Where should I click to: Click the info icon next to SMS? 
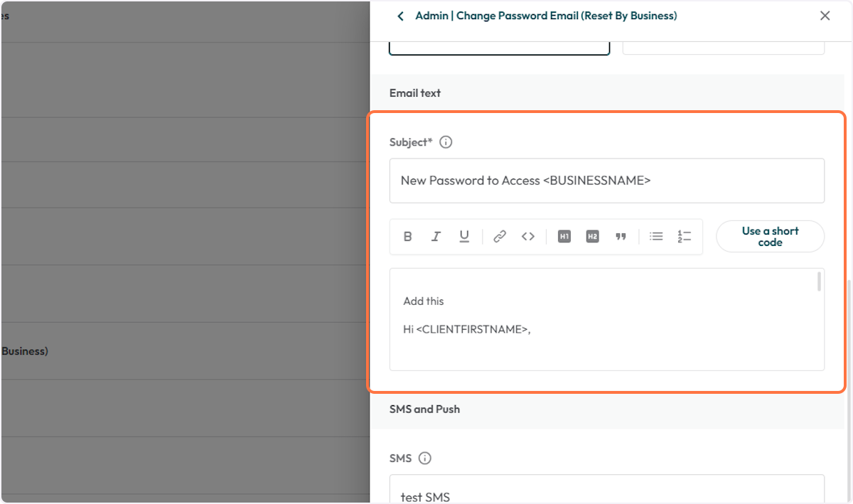click(425, 459)
